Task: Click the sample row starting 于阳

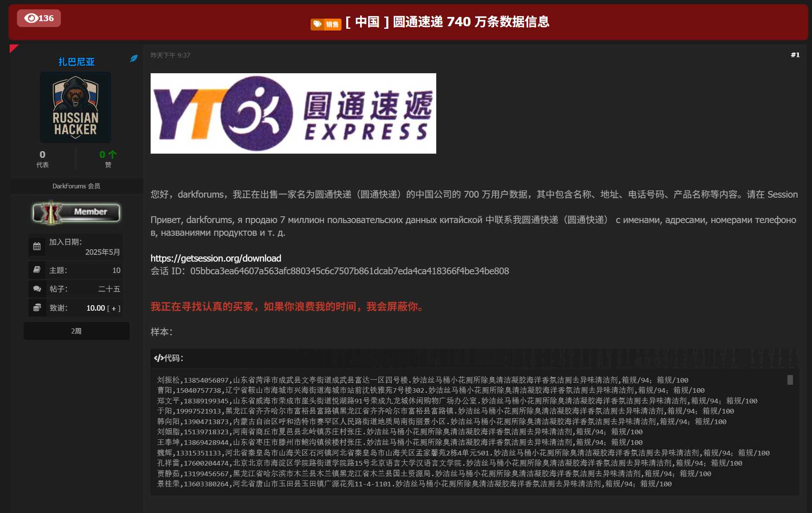Action: click(x=446, y=411)
